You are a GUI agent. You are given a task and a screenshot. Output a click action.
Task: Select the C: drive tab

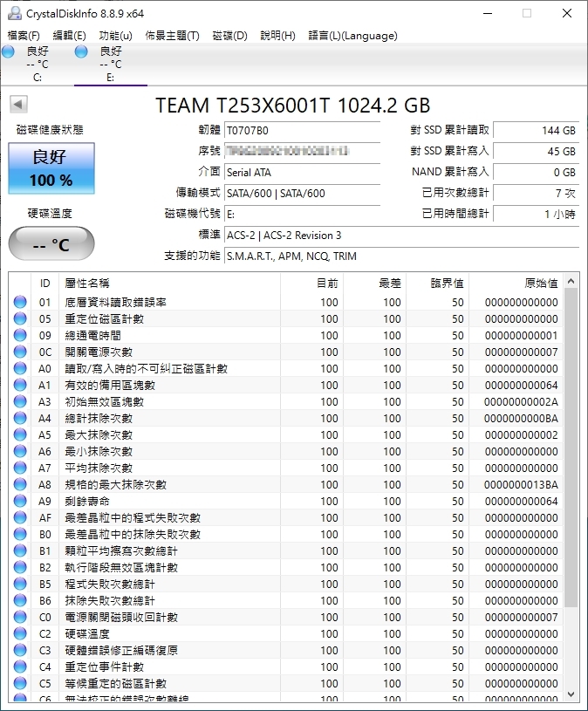tap(38, 64)
